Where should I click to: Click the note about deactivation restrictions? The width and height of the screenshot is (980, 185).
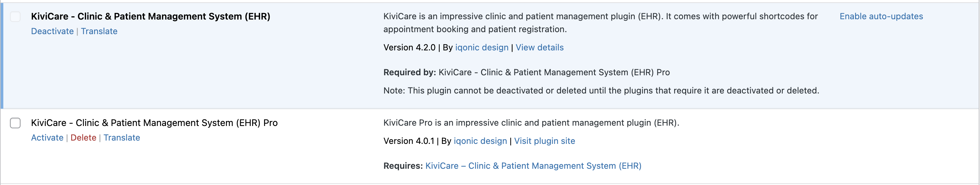click(x=601, y=91)
